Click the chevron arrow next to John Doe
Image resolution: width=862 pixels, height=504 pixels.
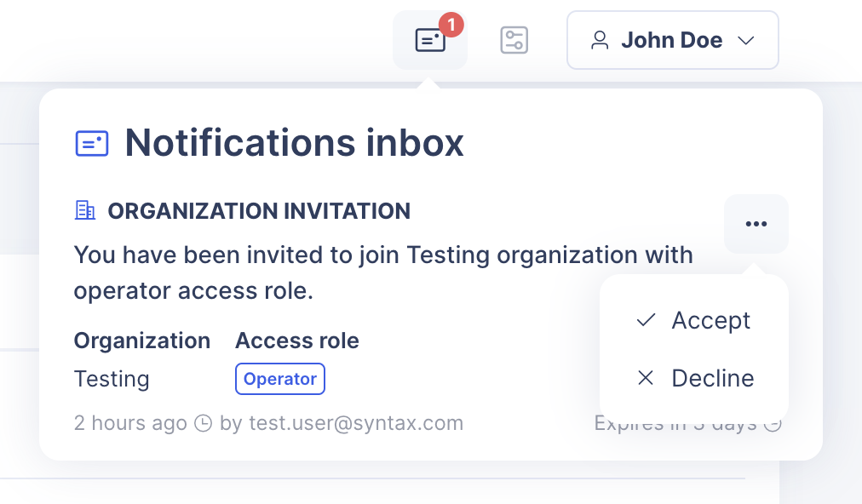click(745, 41)
